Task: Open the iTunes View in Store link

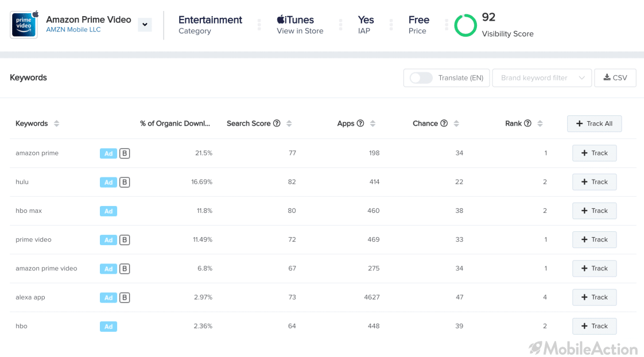Action: pos(300,25)
